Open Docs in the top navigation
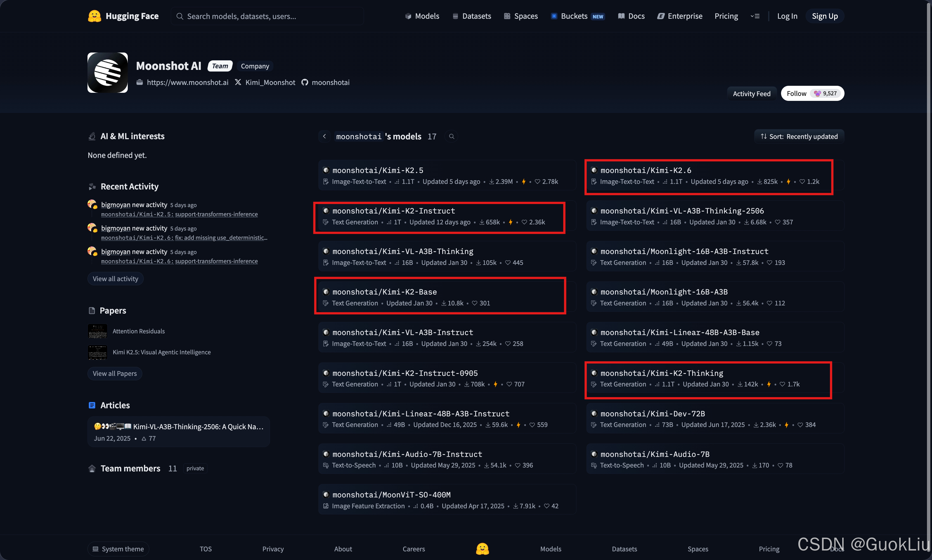Screen dimensions: 932x560 point(631,16)
